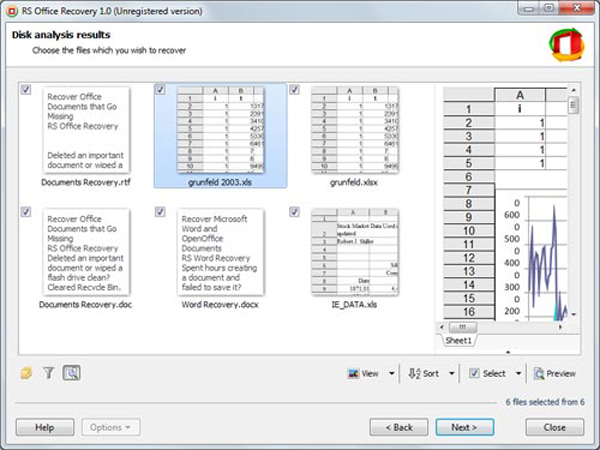Click the preview vertical scrollbar thumb

[573, 105]
